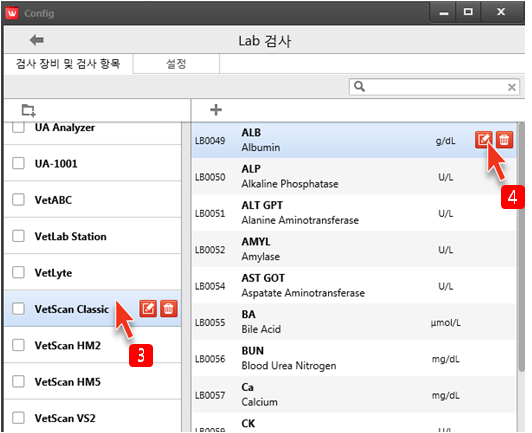The width and height of the screenshot is (532, 433).
Task: Select the VetLab Station equipment row
Action: pyautogui.click(x=93, y=236)
